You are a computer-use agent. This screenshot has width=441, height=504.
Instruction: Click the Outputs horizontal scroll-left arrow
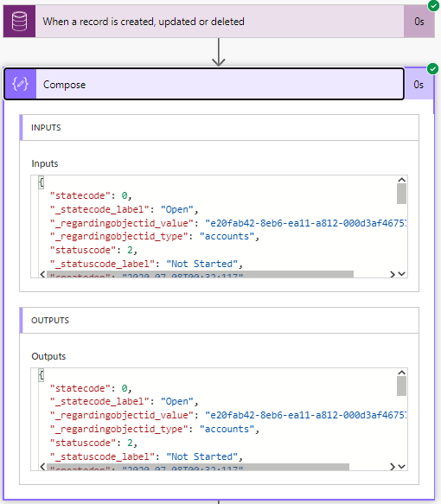pyautogui.click(x=42, y=467)
